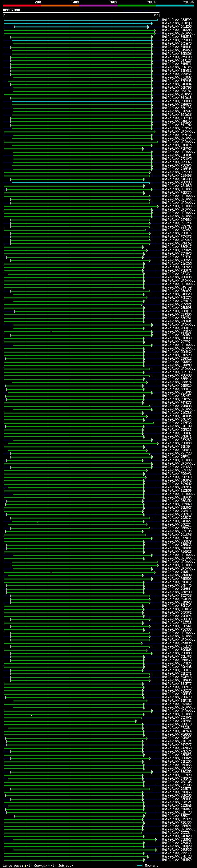Select hit label UniRef100_Q1MA30

(177, 680)
